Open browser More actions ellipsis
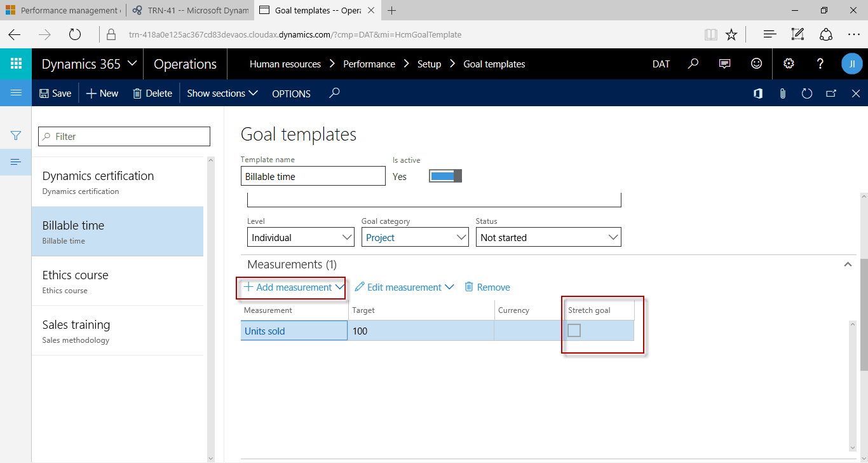This screenshot has height=463, width=868. [x=854, y=34]
